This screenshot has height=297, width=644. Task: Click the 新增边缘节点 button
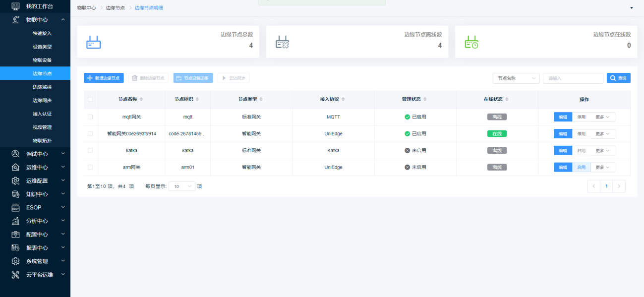coord(104,78)
